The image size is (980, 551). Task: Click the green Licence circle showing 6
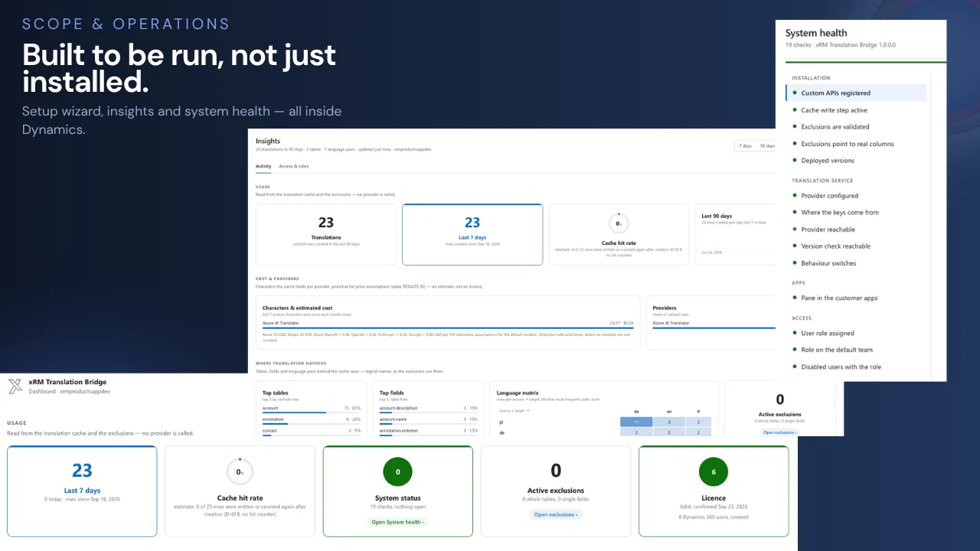tap(714, 472)
